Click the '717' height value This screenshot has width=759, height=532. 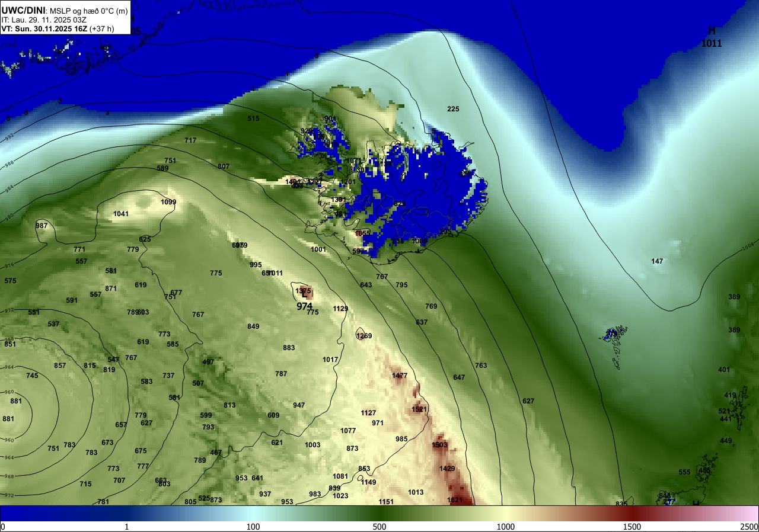point(190,140)
